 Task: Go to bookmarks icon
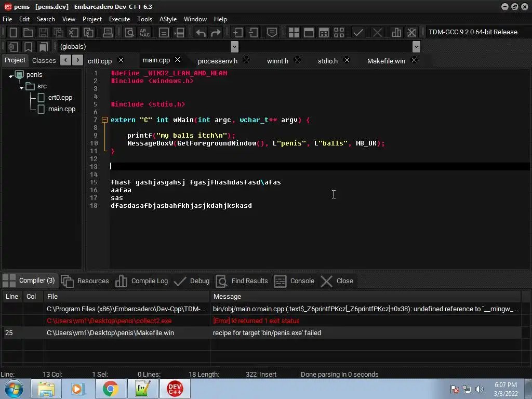coord(44,47)
